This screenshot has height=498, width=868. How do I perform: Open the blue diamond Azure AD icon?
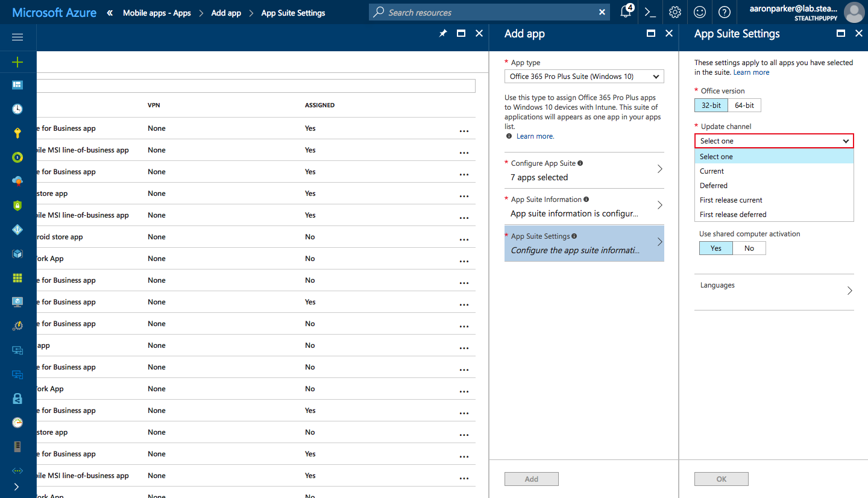tap(17, 230)
